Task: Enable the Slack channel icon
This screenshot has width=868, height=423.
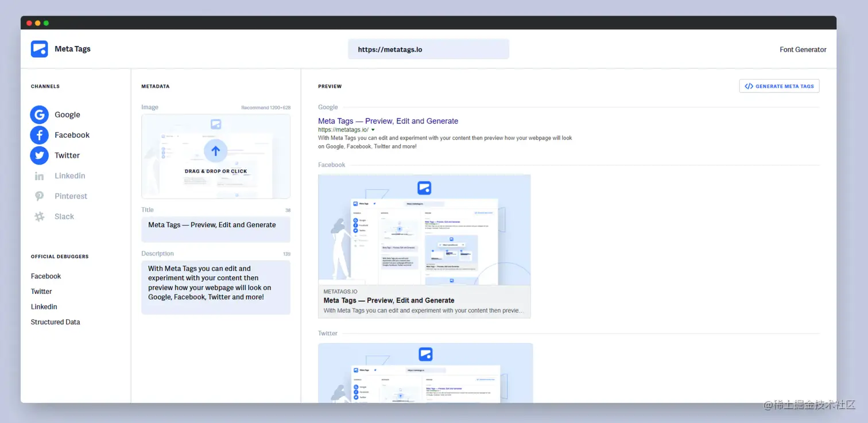Action: click(39, 216)
